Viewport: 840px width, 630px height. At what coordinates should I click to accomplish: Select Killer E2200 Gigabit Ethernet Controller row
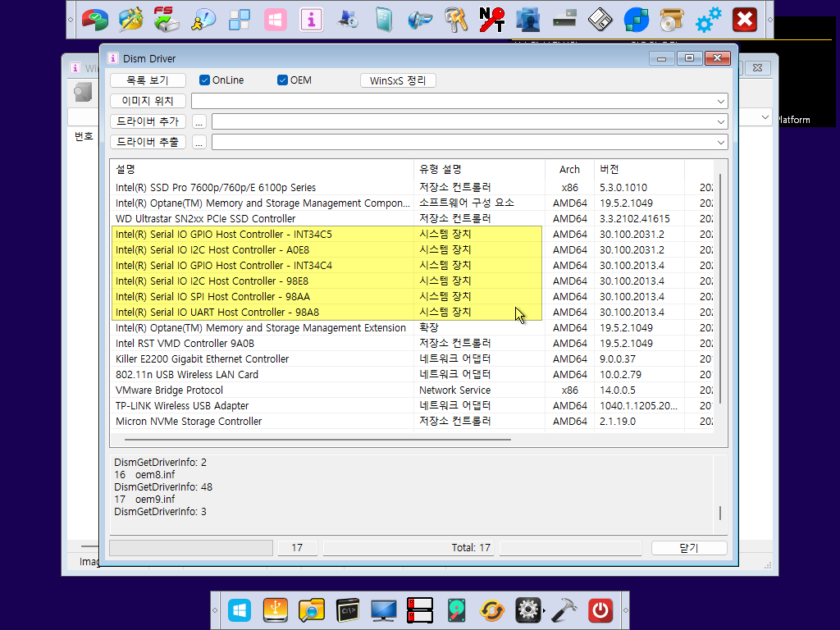413,359
